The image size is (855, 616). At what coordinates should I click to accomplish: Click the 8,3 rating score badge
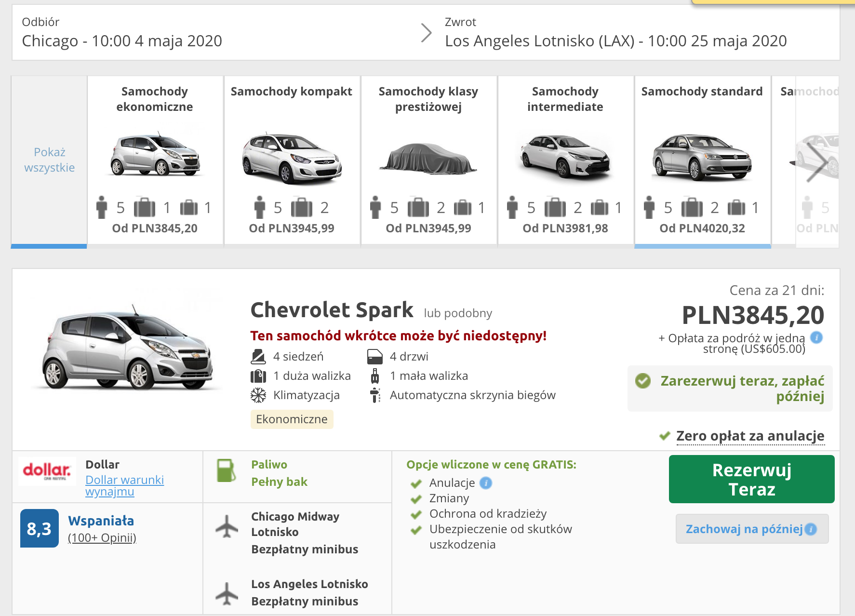40,529
